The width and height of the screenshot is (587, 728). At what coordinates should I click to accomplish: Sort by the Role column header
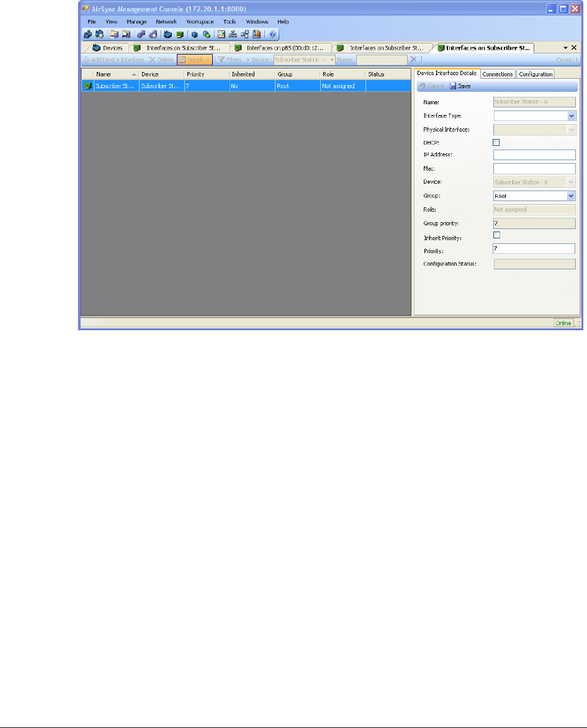click(343, 74)
